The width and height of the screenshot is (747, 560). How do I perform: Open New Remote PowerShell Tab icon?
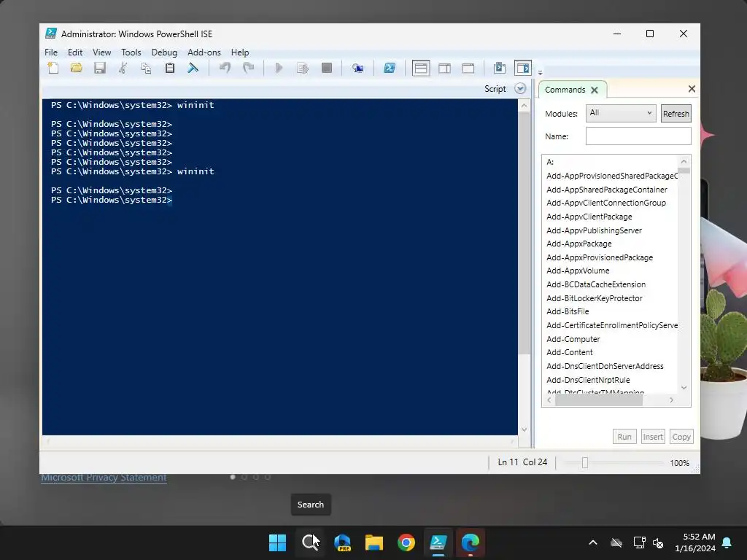coord(357,68)
